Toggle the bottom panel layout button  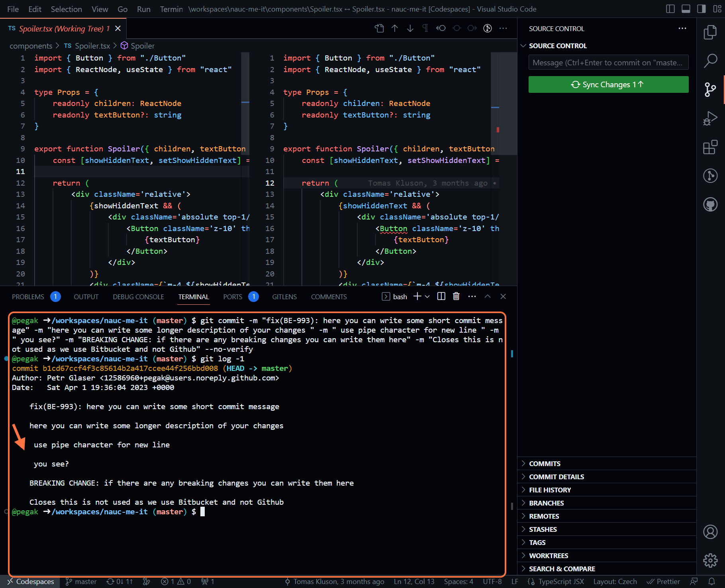coord(686,9)
